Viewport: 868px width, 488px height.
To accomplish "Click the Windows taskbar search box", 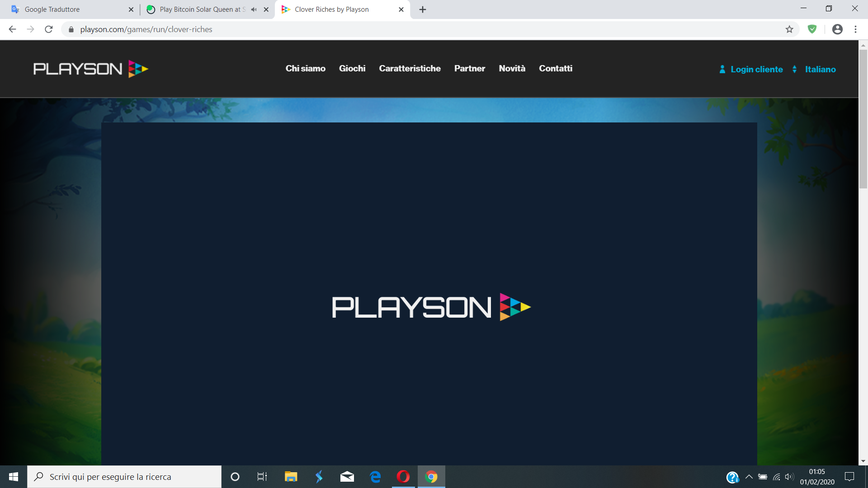I will pos(124,477).
